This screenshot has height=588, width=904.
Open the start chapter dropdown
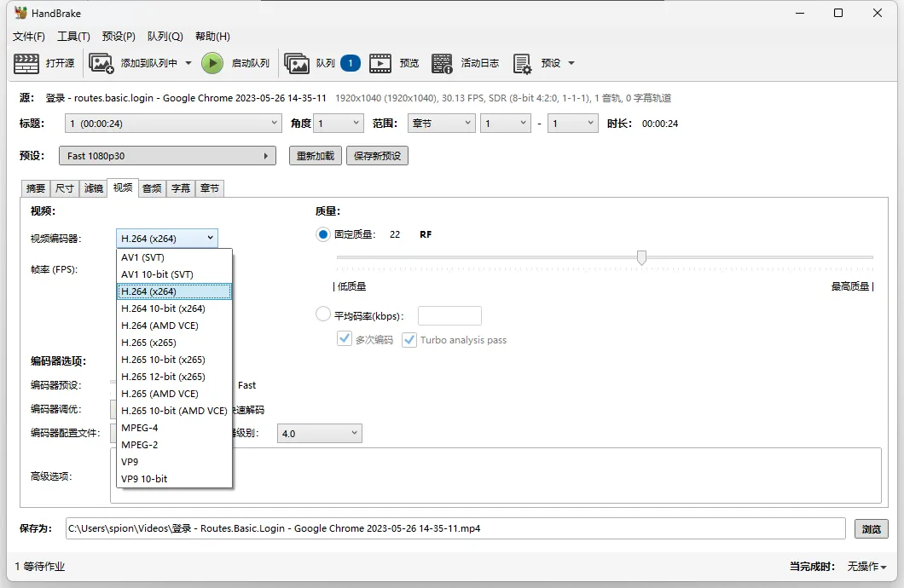tap(506, 124)
